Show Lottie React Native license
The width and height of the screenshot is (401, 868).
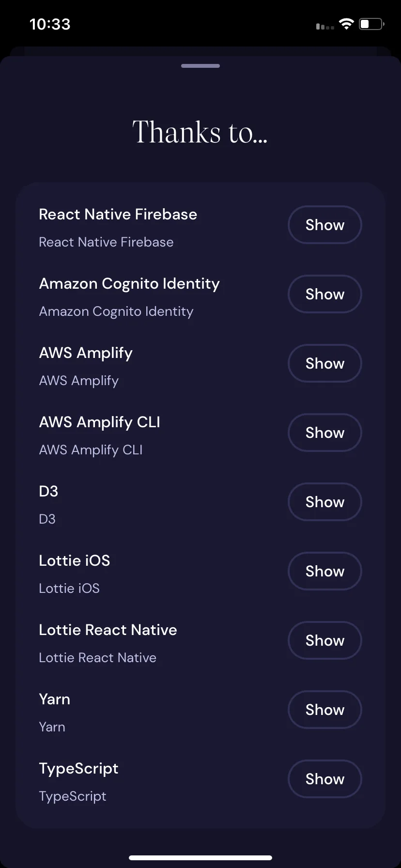pos(325,640)
